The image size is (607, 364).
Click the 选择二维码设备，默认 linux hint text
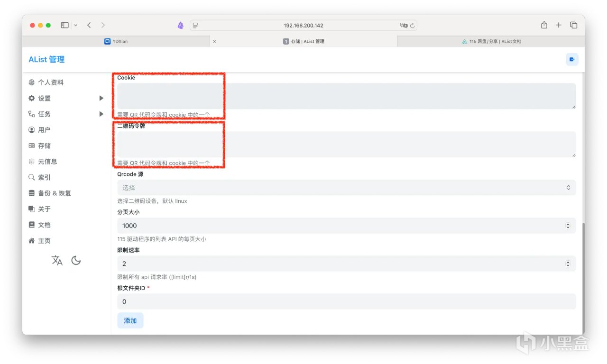[152, 201]
